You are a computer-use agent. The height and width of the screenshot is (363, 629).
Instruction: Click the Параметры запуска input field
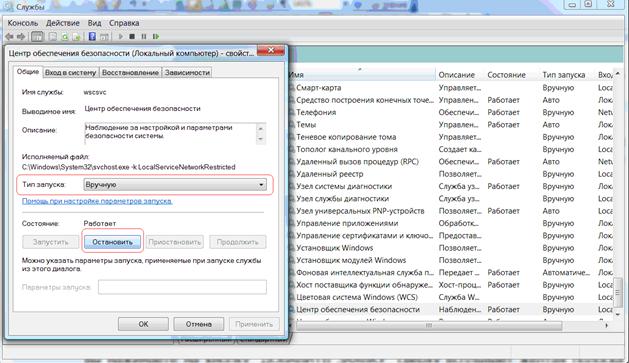(182, 287)
